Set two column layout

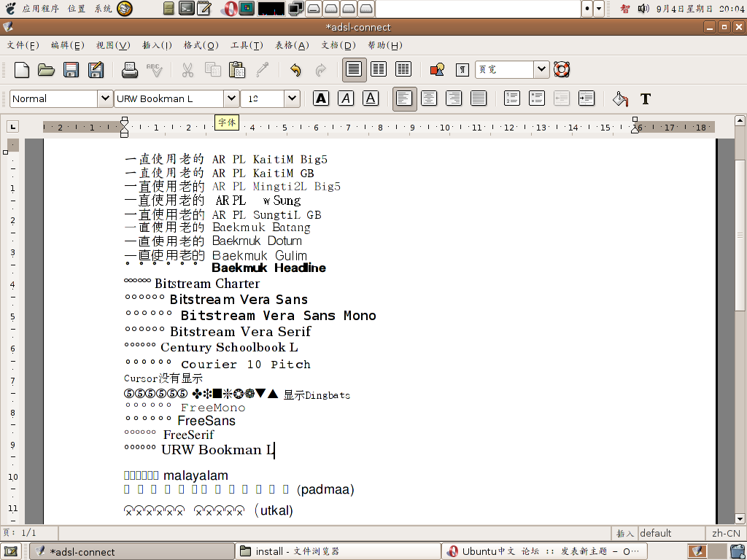click(x=379, y=69)
